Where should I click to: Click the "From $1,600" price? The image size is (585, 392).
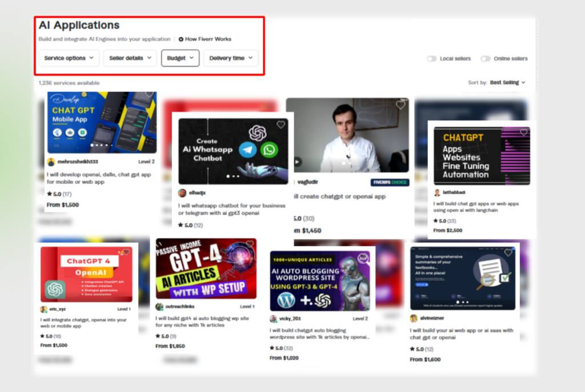coord(425,359)
